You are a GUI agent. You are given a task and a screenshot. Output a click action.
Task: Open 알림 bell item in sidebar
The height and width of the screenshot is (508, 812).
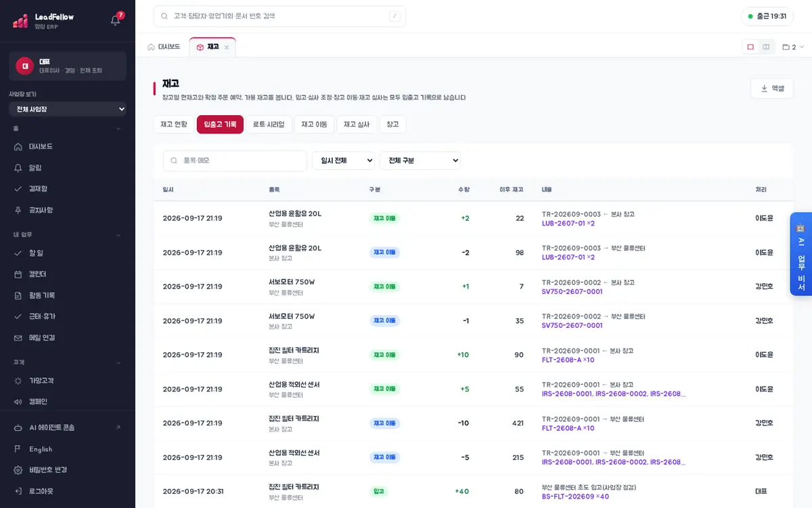68,167
